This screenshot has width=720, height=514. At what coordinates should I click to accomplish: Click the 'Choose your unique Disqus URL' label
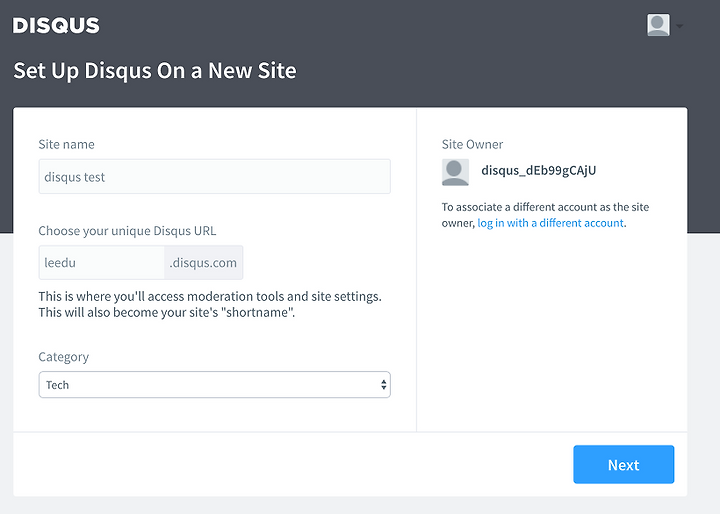tap(127, 231)
